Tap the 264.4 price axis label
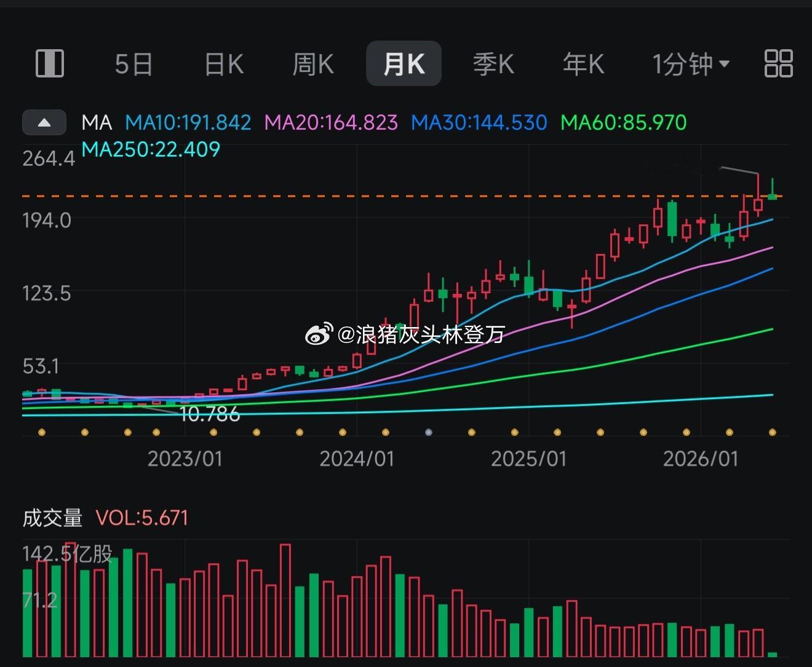 [x=49, y=159]
